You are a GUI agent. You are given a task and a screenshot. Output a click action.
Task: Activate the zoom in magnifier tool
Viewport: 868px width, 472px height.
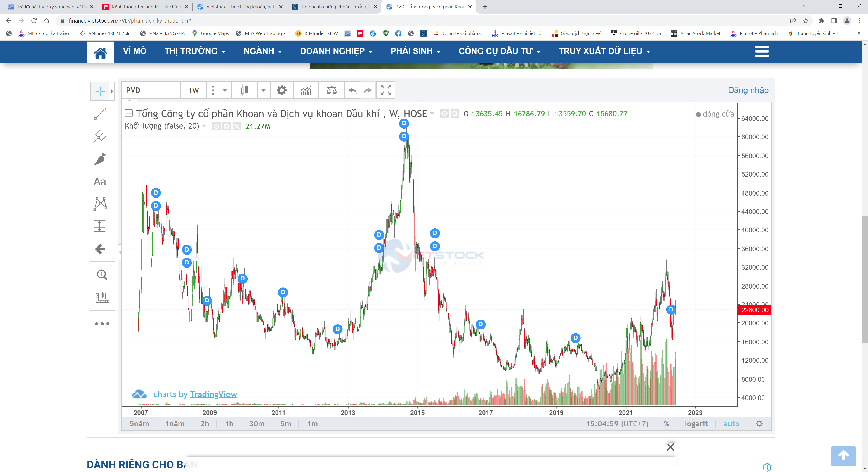coord(102,275)
